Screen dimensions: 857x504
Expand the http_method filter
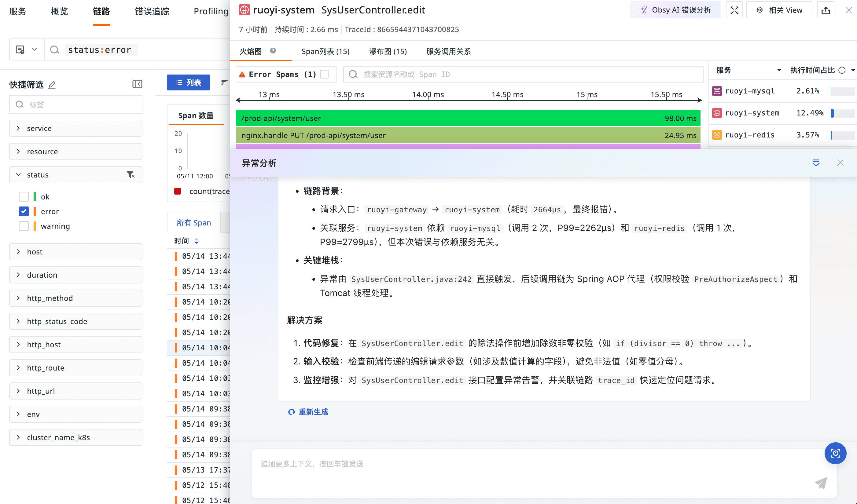(x=76, y=298)
